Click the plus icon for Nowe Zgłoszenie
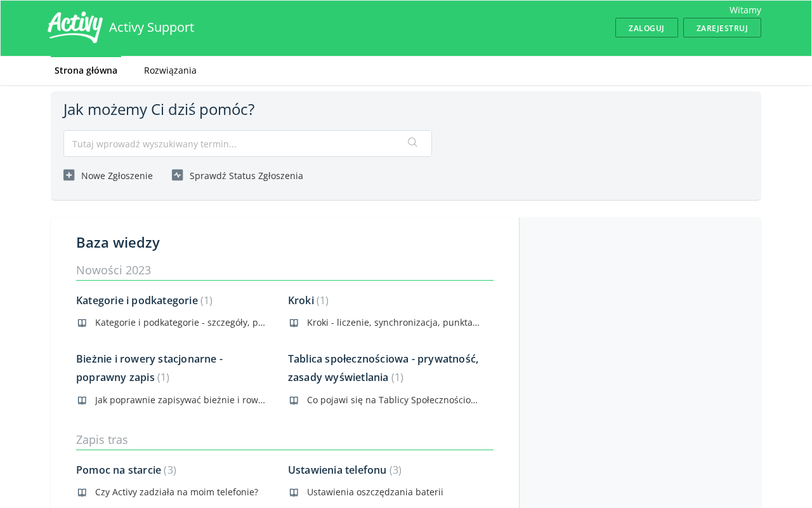812x508 pixels. point(69,175)
